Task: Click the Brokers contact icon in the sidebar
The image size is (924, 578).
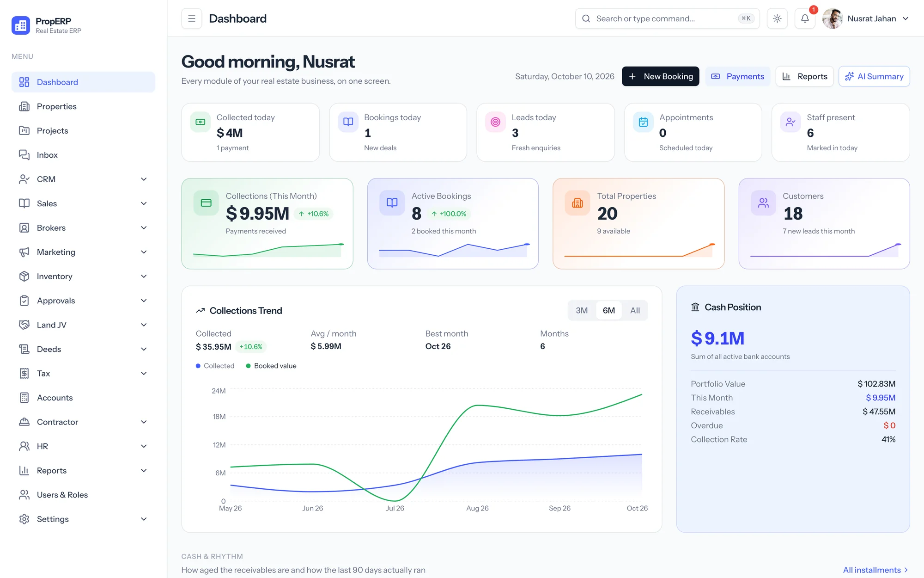Action: click(24, 228)
